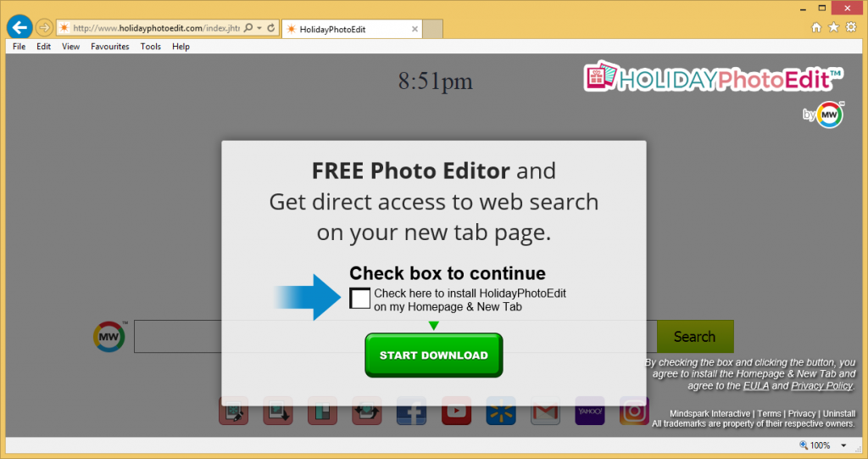
Task: Open the View menu
Action: coord(71,47)
